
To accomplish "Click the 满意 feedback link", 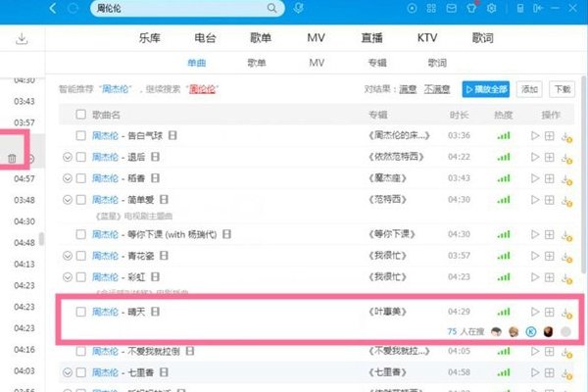I will point(408,89).
